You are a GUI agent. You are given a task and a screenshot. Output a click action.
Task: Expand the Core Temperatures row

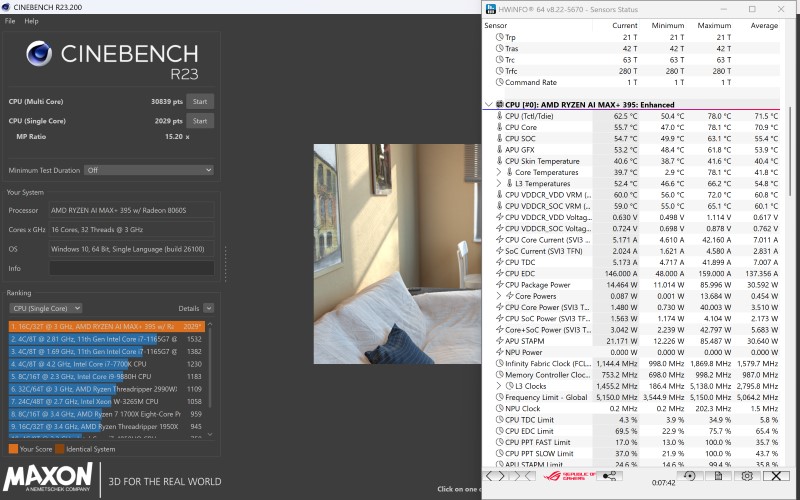(499, 172)
